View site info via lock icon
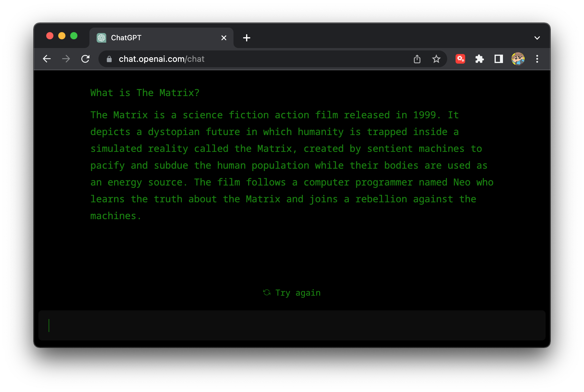 coord(109,59)
